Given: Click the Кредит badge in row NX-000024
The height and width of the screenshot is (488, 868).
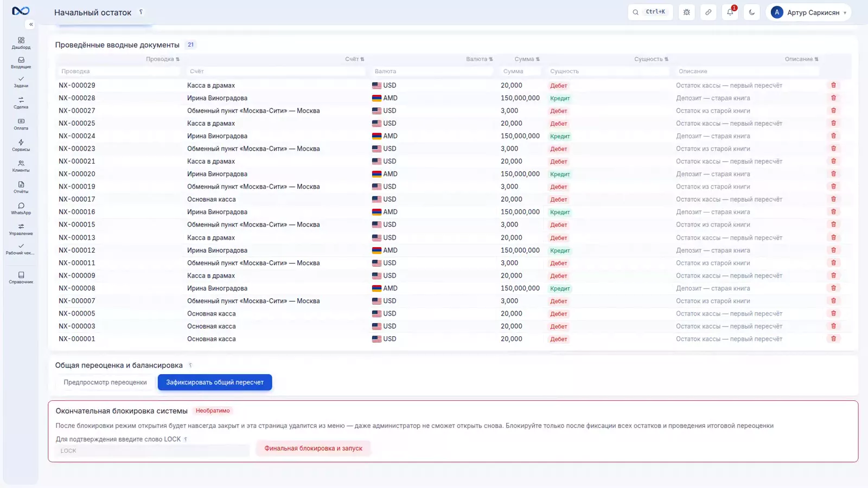Looking at the screenshot, I should pyautogui.click(x=560, y=136).
